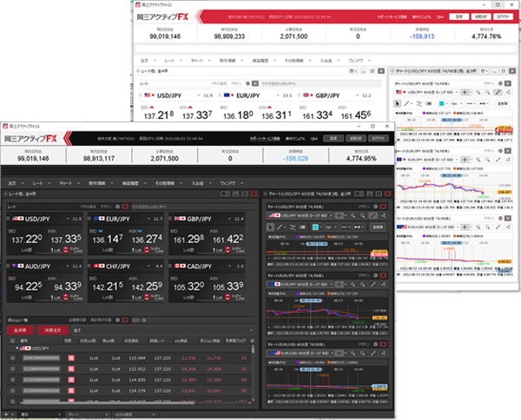521x420 pixels.
Task: Click お知らせ button in white window header
Action: [x=481, y=16]
